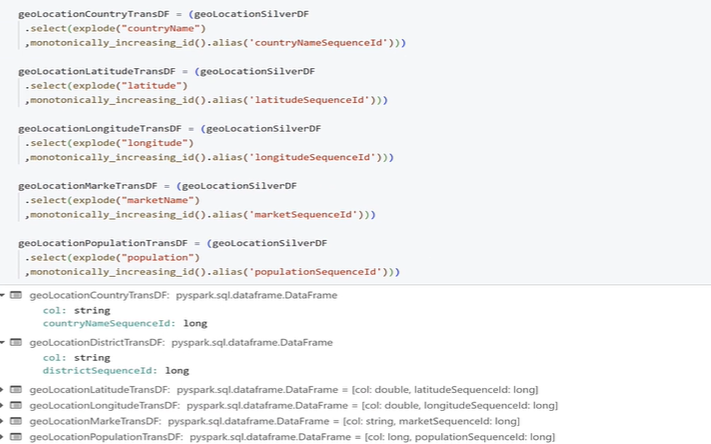Select geoLocationLongitudeTransDF result label
The width and height of the screenshot is (711, 444).
coord(105,405)
